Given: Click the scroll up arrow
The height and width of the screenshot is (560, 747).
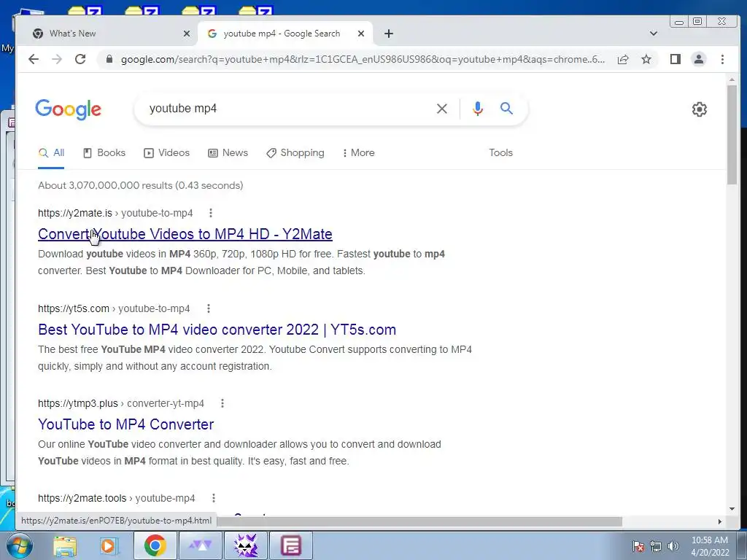Looking at the screenshot, I should (732, 80).
